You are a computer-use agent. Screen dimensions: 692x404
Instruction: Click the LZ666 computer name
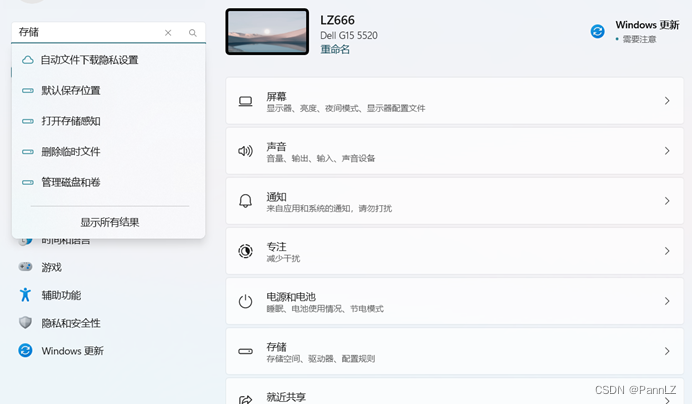tap(337, 20)
